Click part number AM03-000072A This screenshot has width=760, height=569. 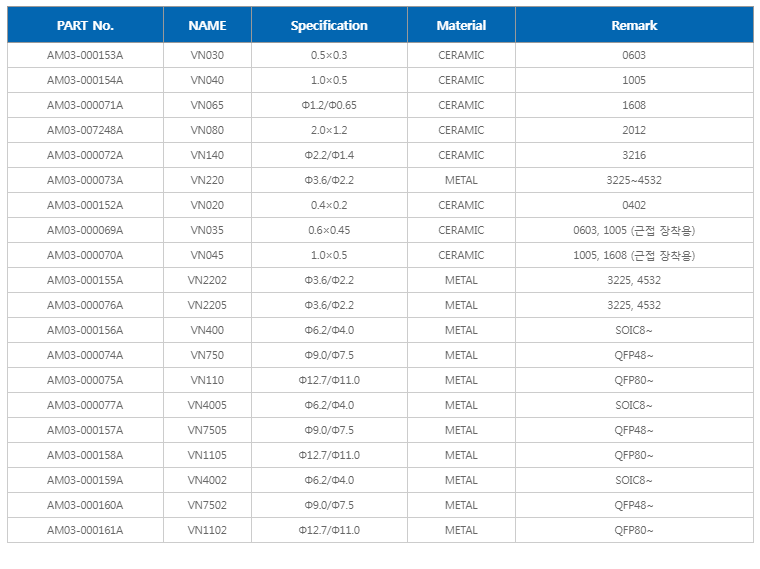point(85,155)
